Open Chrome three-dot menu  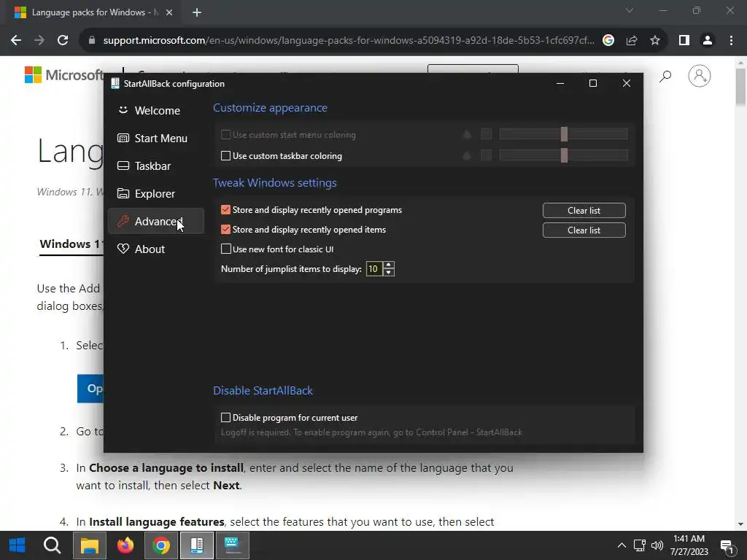[x=731, y=41]
